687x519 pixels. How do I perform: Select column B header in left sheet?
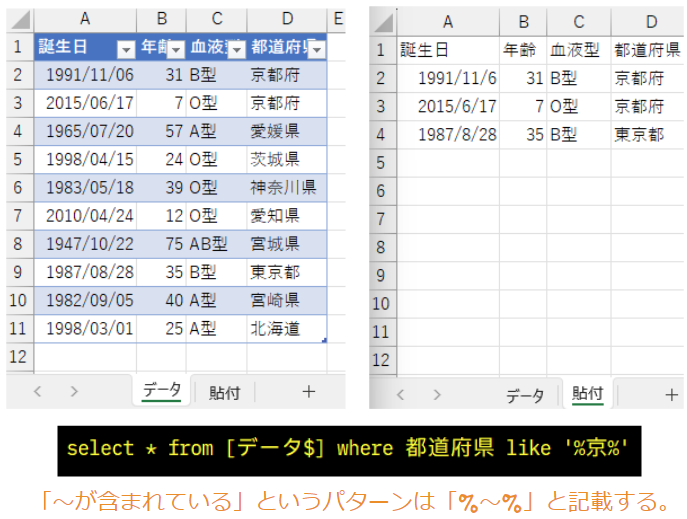pos(162,19)
